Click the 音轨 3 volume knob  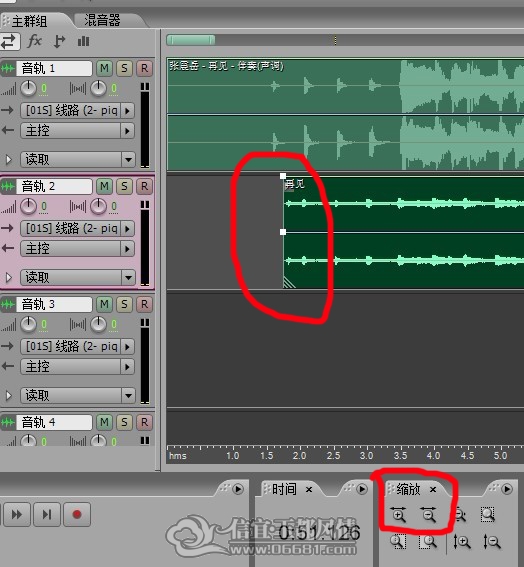coord(28,324)
